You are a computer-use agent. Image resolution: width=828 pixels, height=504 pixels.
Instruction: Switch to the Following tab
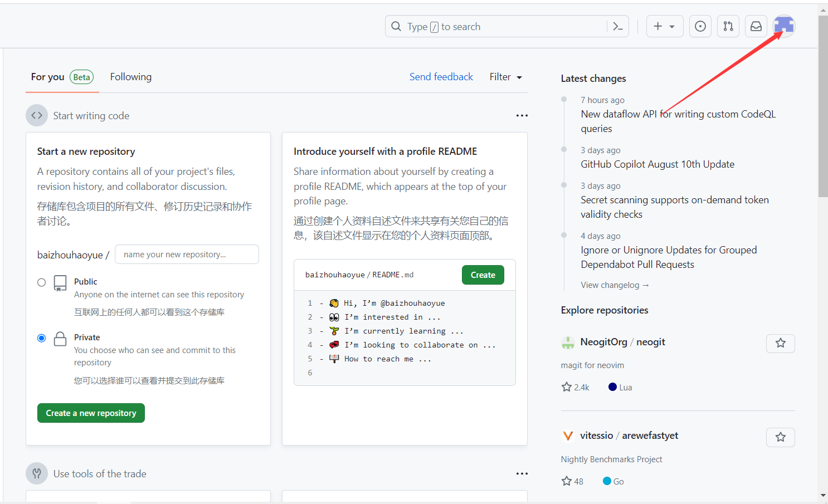[x=131, y=77]
